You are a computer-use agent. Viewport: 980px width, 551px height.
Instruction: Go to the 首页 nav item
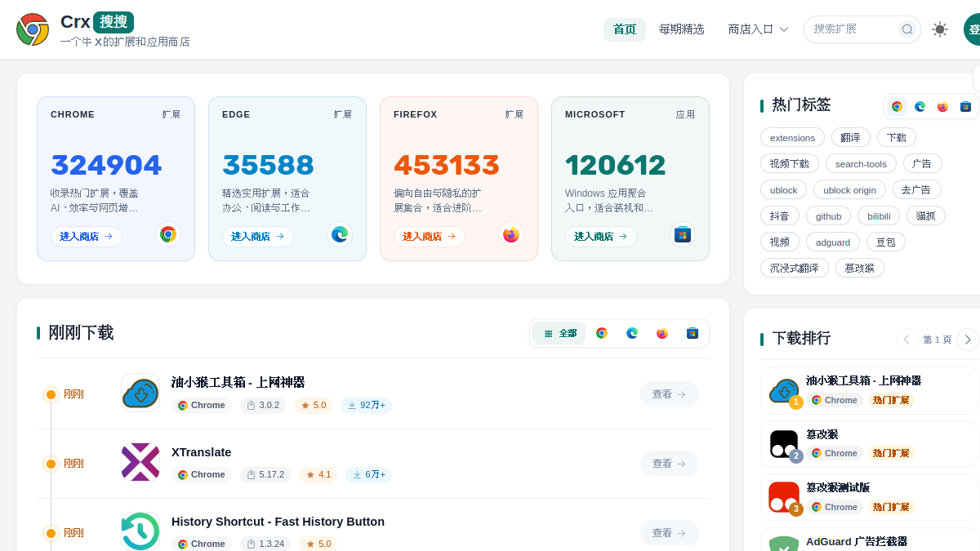pos(625,29)
